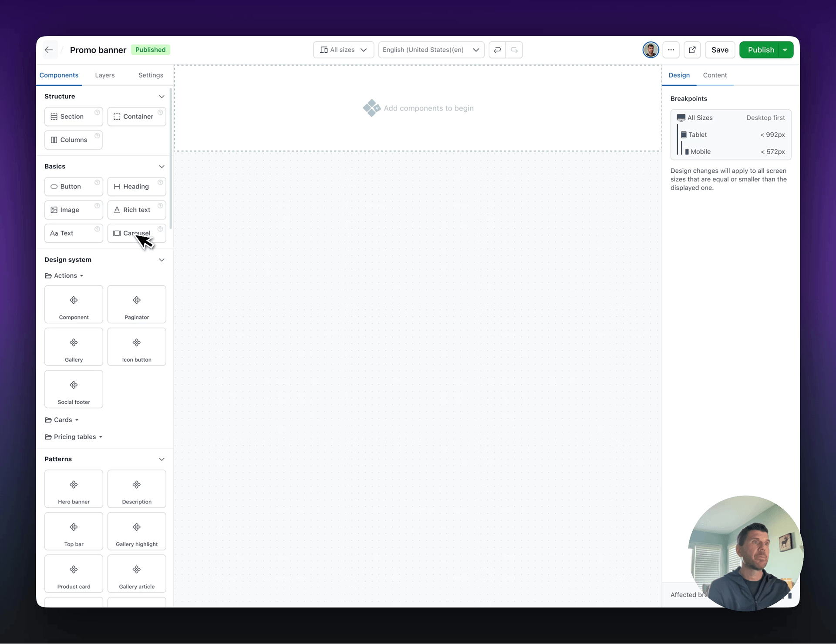This screenshot has height=644, width=836.
Task: Select the Tablet breakpoint
Action: (x=731, y=135)
